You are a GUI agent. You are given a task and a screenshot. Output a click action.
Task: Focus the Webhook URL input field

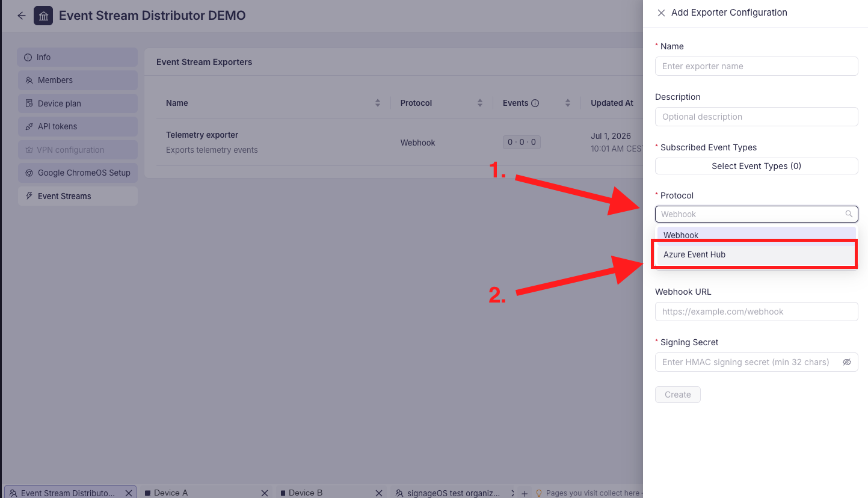pyautogui.click(x=756, y=312)
